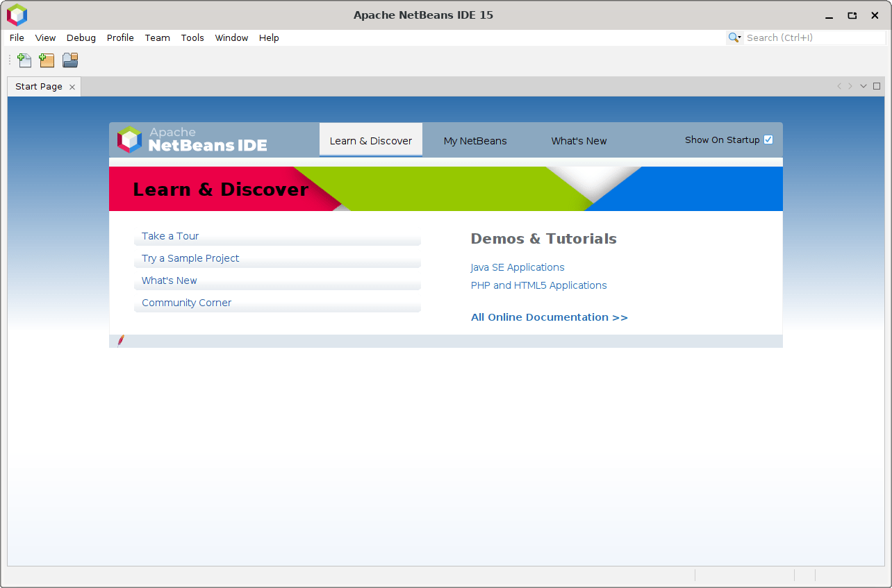The image size is (892, 588).
Task: Click the search magnifier icon
Action: 734,37
